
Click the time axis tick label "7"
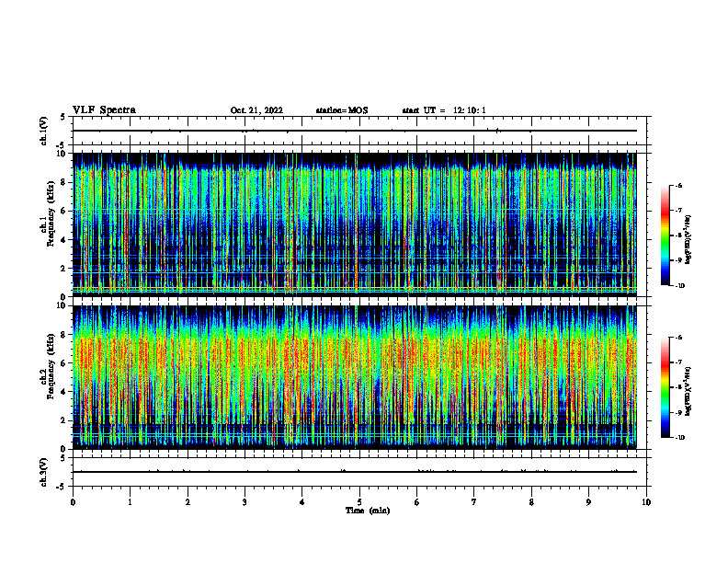pyautogui.click(x=474, y=502)
